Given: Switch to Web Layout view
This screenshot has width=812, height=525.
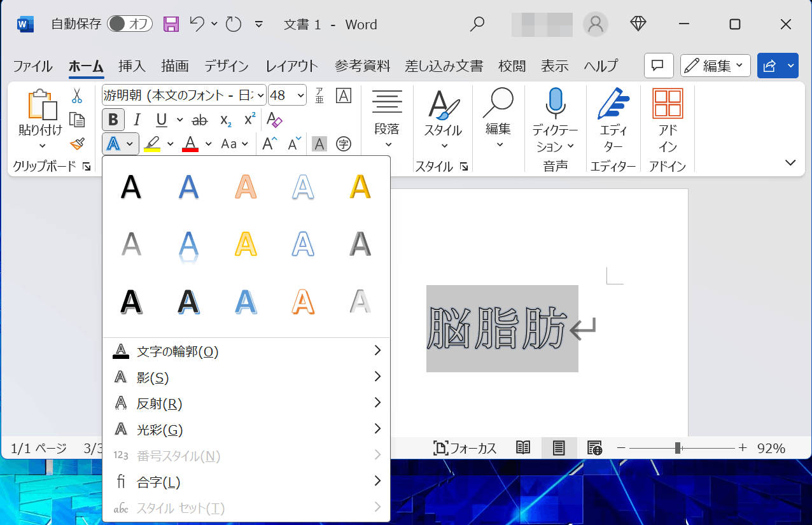Looking at the screenshot, I should [x=595, y=448].
